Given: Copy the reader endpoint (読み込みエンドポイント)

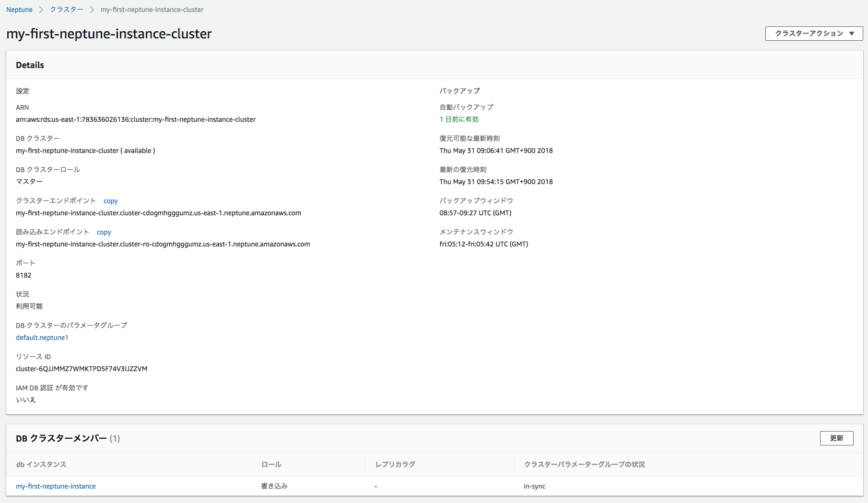Looking at the screenshot, I should [104, 232].
